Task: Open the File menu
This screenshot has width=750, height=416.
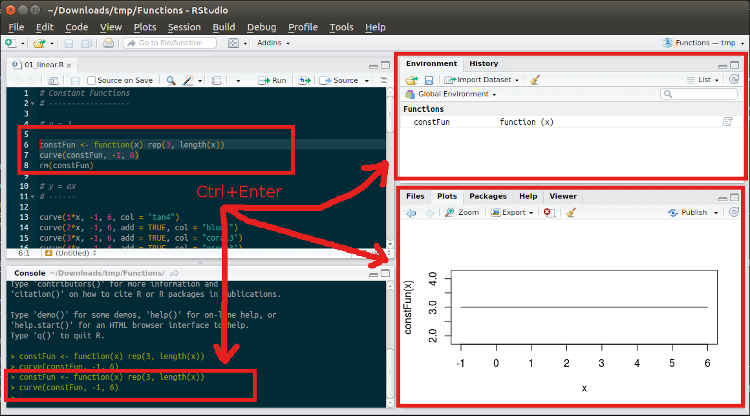Action: [16, 27]
